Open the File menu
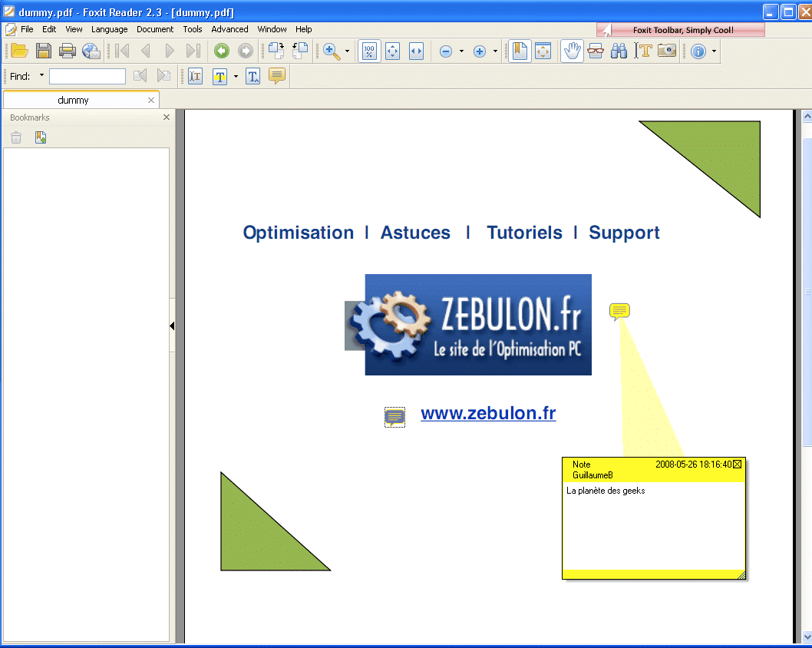This screenshot has width=812, height=648. (27, 29)
